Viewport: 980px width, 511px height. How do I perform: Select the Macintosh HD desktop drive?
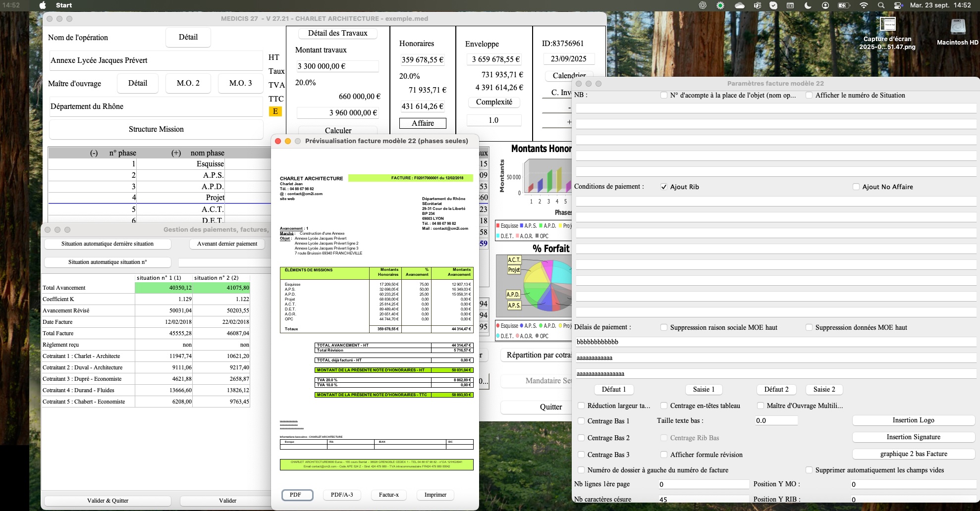[x=958, y=32]
